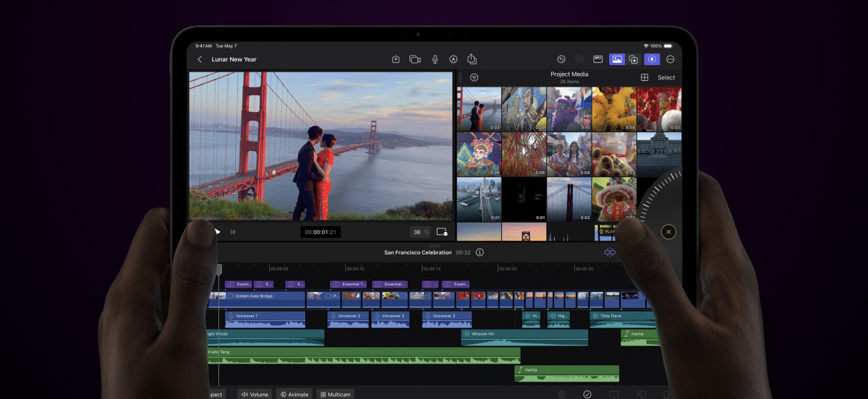Skip to the next frame
The height and width of the screenshot is (399, 868).
pos(232,232)
